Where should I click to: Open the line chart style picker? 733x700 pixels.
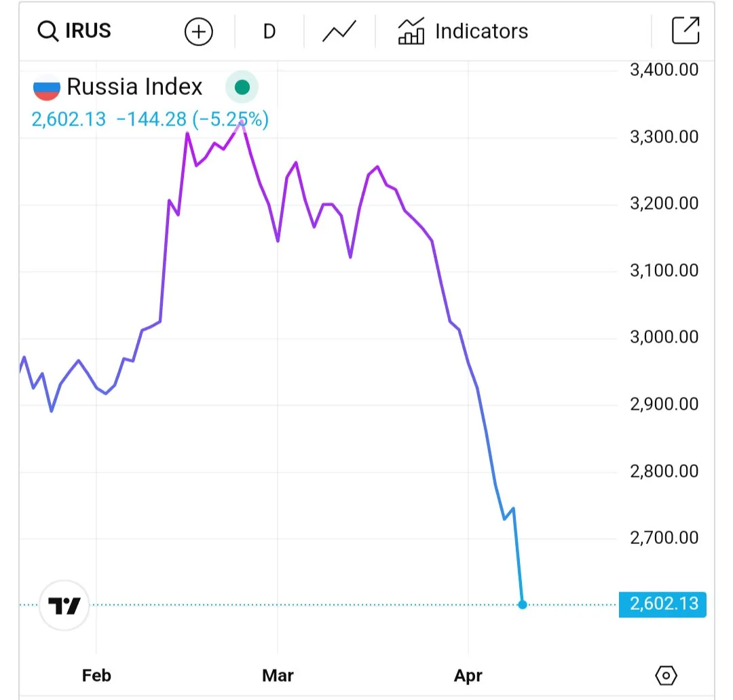click(339, 32)
